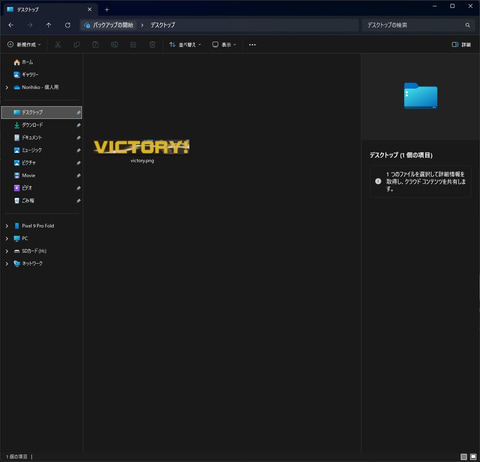480x462 pixels.
Task: Click the Delete trash can icon
Action: 152,45
